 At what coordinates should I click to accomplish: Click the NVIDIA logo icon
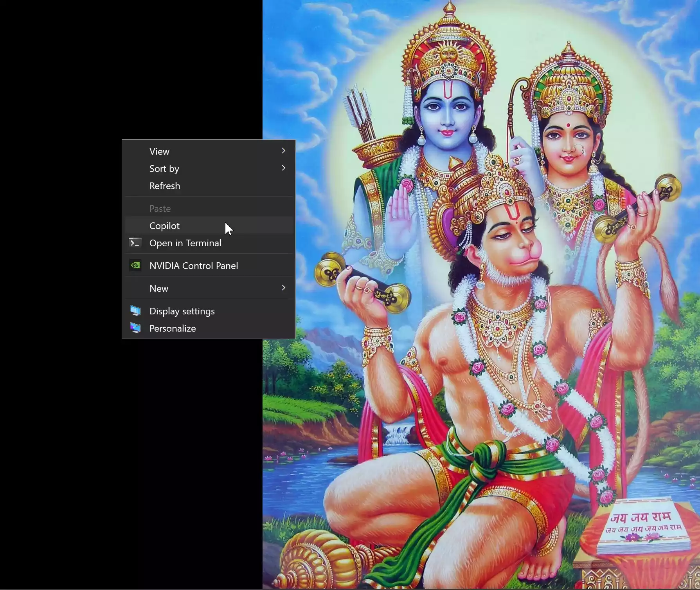(x=135, y=265)
